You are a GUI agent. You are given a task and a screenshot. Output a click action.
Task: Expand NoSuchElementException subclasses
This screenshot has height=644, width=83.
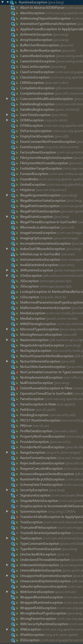7,361
